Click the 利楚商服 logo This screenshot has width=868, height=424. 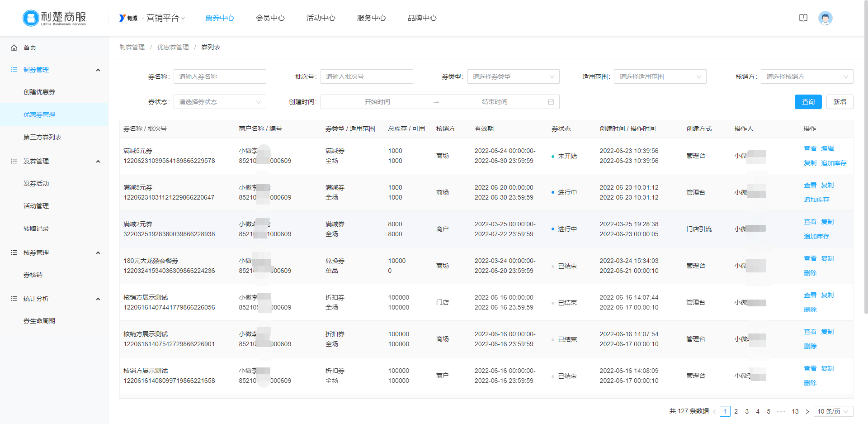pyautogui.click(x=54, y=18)
